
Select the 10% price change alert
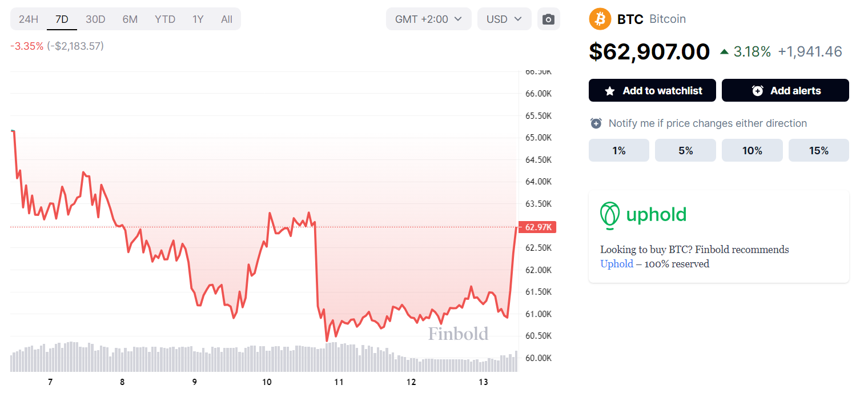tap(752, 150)
